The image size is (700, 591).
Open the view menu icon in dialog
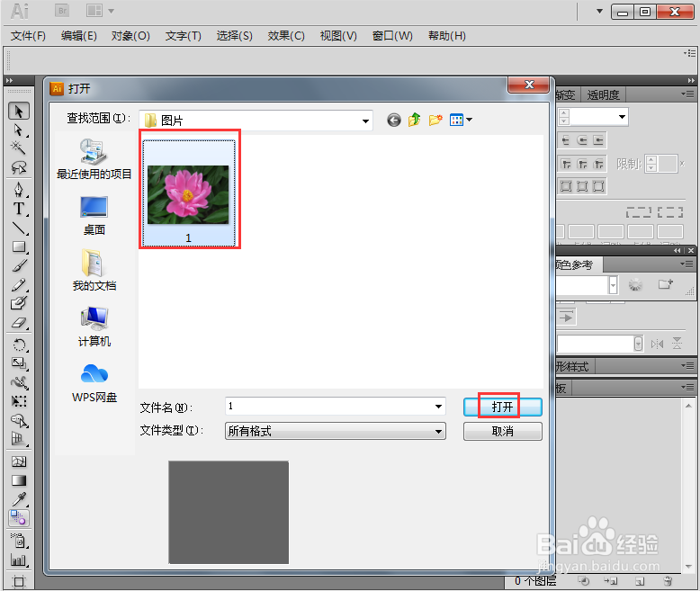[462, 120]
